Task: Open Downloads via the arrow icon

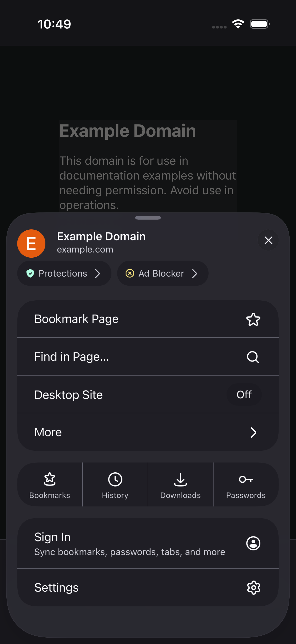Action: (180, 479)
